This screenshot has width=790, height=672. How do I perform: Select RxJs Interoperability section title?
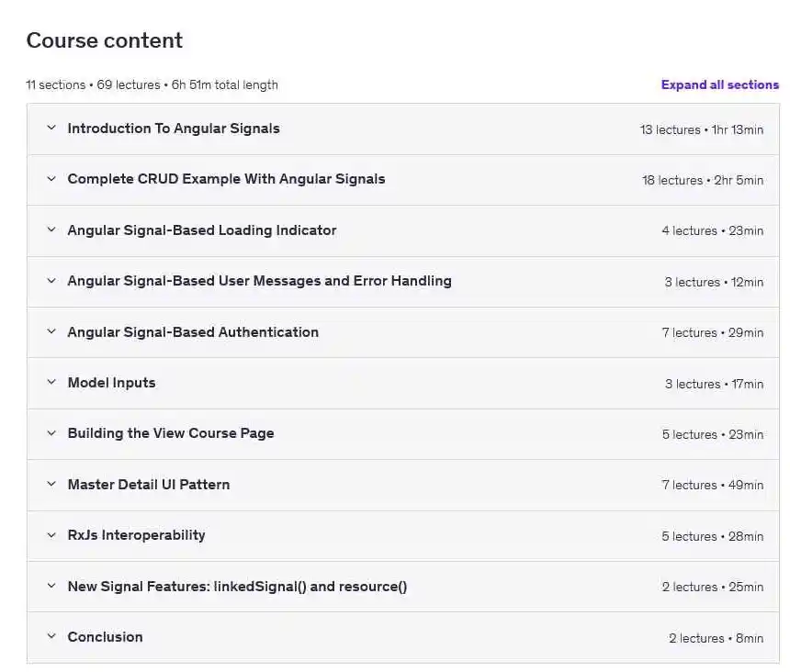(136, 534)
